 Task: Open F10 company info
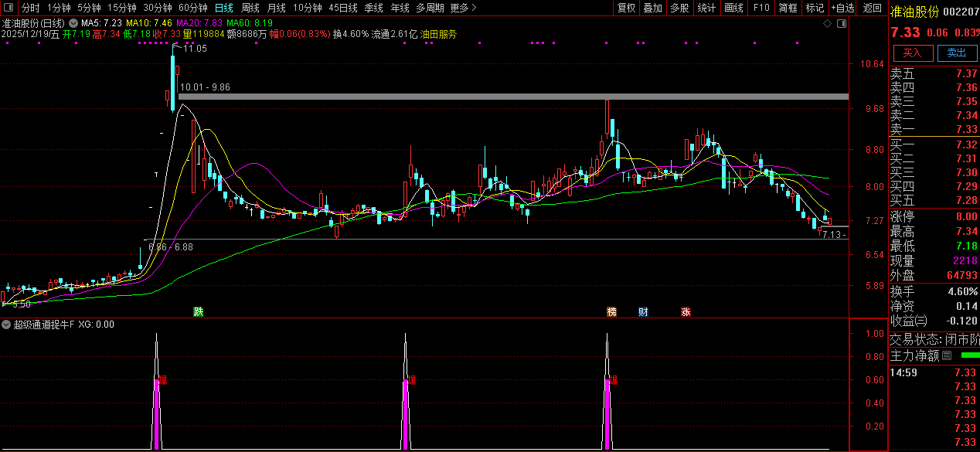(761, 8)
